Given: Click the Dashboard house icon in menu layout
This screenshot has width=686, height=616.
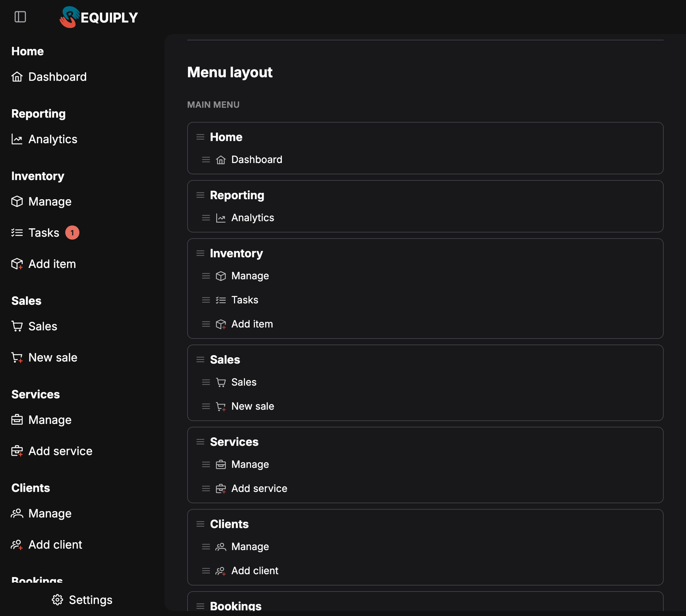Looking at the screenshot, I should 221,160.
